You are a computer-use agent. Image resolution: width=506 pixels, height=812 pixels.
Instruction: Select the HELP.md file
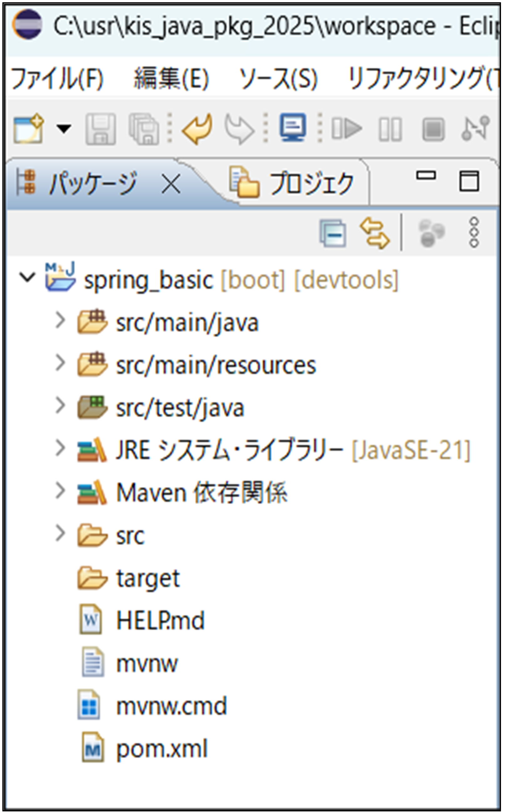click(160, 621)
